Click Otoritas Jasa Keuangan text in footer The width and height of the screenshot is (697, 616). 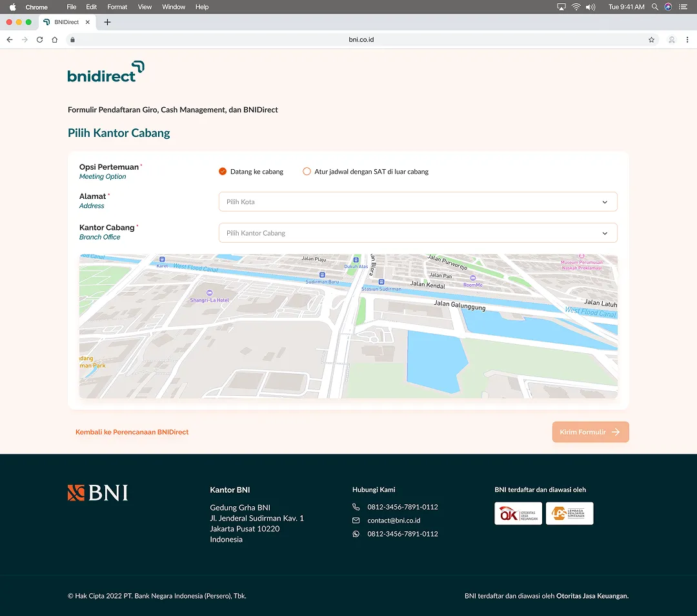592,596
